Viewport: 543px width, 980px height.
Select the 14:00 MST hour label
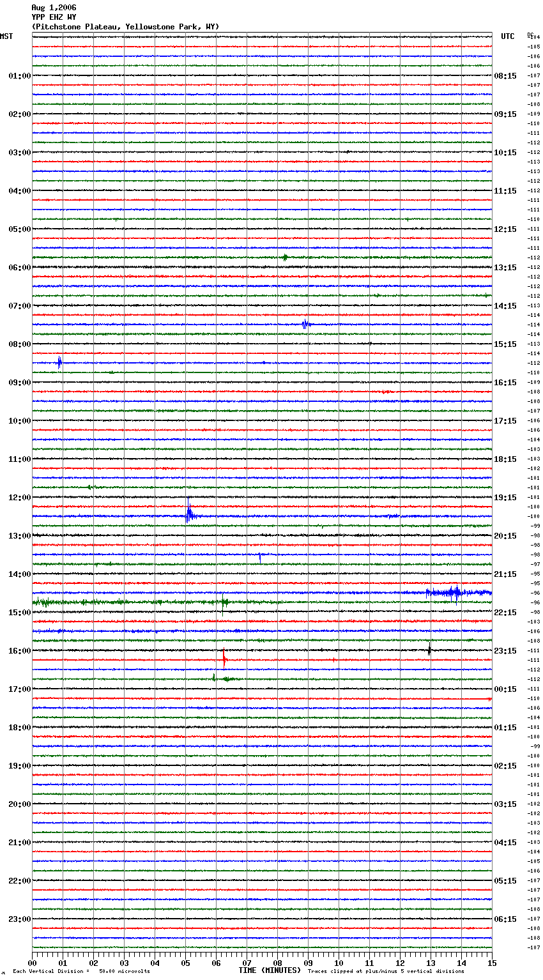point(20,574)
